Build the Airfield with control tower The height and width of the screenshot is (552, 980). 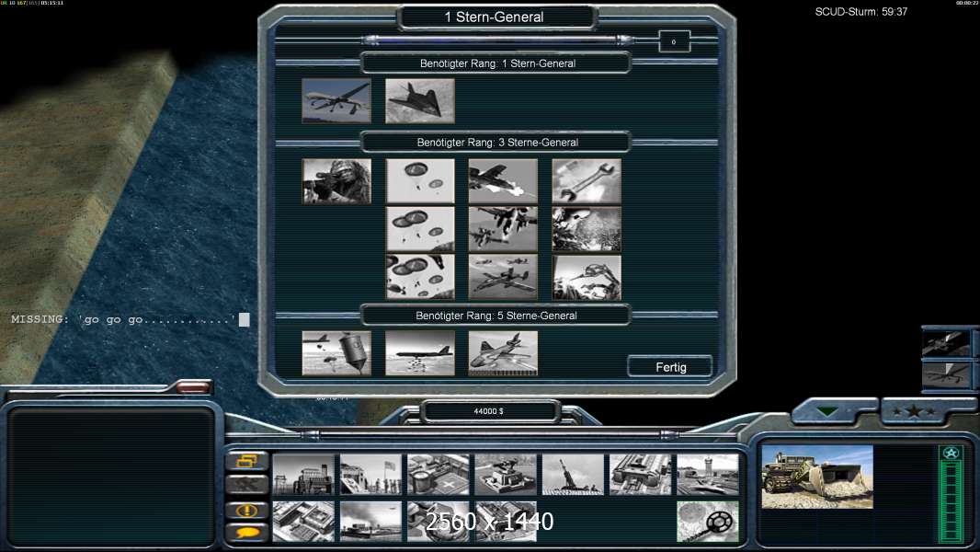708,475
